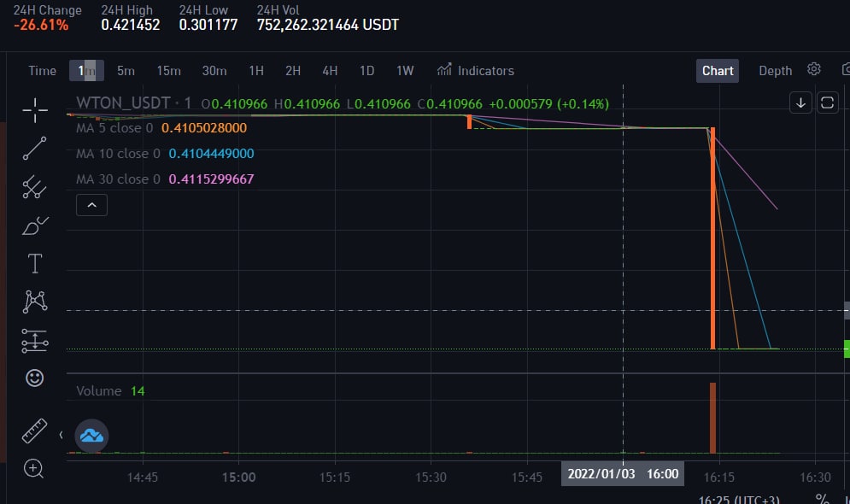The image size is (850, 504).
Task: Click the down arrow button on chart
Action: [800, 103]
